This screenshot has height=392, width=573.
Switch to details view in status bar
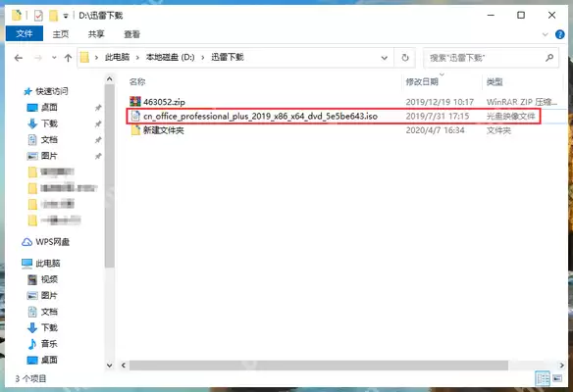coord(543,378)
